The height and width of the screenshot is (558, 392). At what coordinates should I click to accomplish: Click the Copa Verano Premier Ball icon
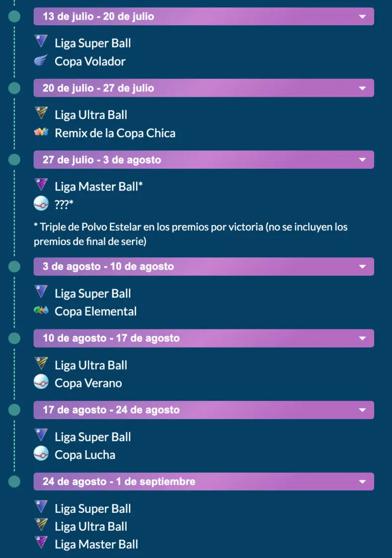[41, 381]
